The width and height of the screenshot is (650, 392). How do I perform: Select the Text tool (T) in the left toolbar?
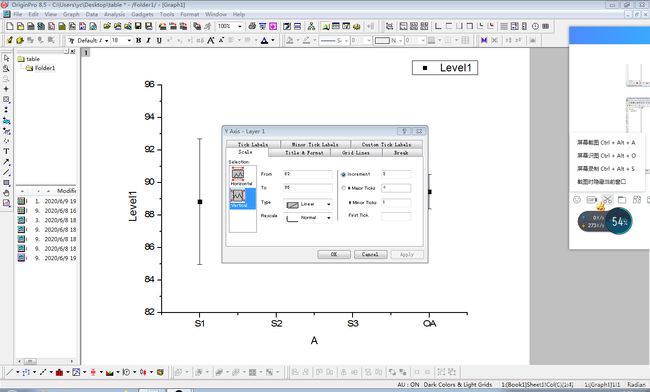[x=6, y=151]
